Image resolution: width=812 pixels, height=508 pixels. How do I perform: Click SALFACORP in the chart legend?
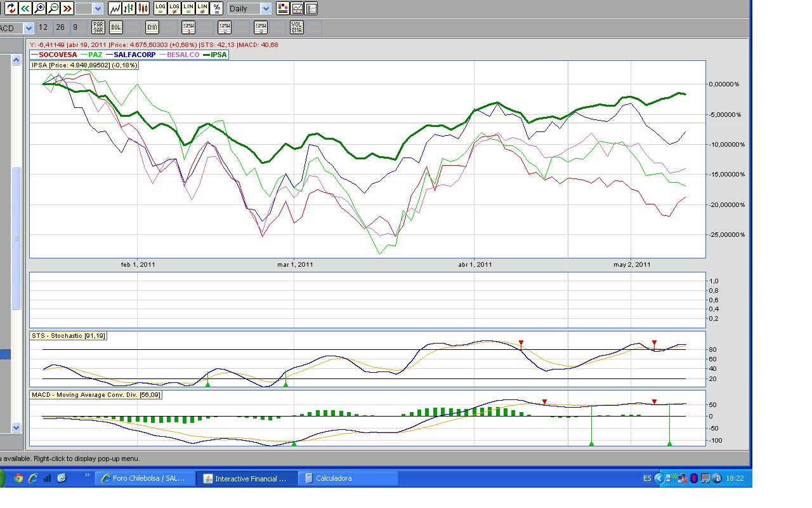(134, 55)
